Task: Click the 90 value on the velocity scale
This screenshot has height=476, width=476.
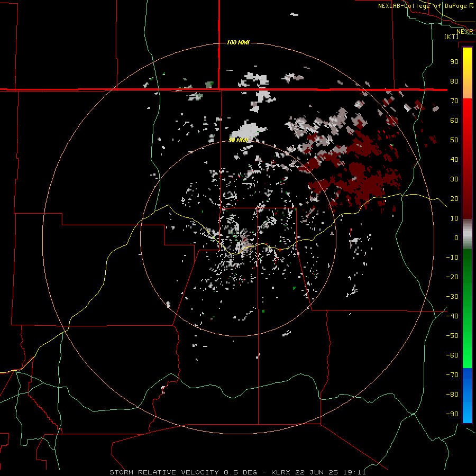Action: coord(454,62)
